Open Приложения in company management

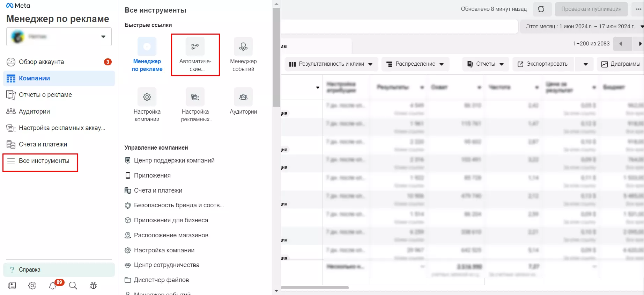pos(148,175)
